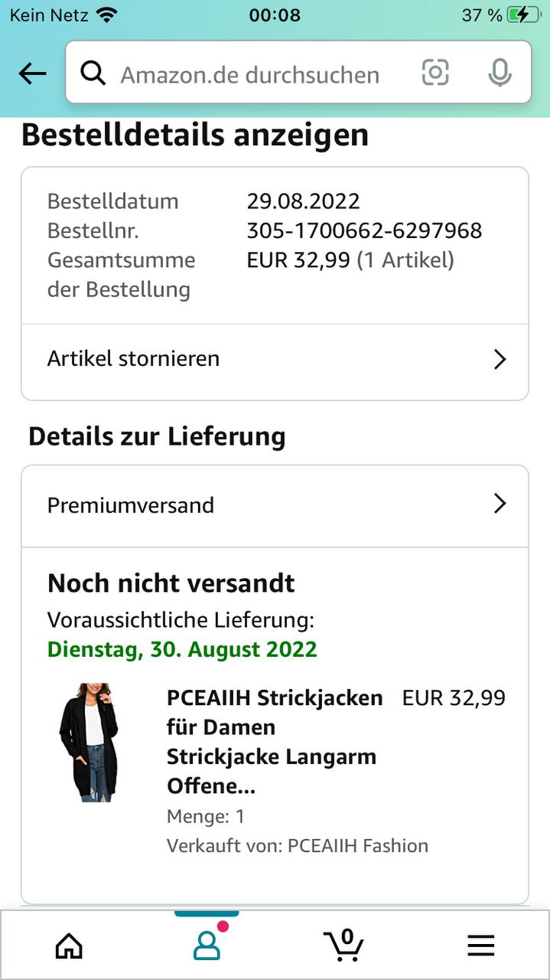Tap the magnifying glass search icon
The image size is (550, 980).
(x=93, y=73)
